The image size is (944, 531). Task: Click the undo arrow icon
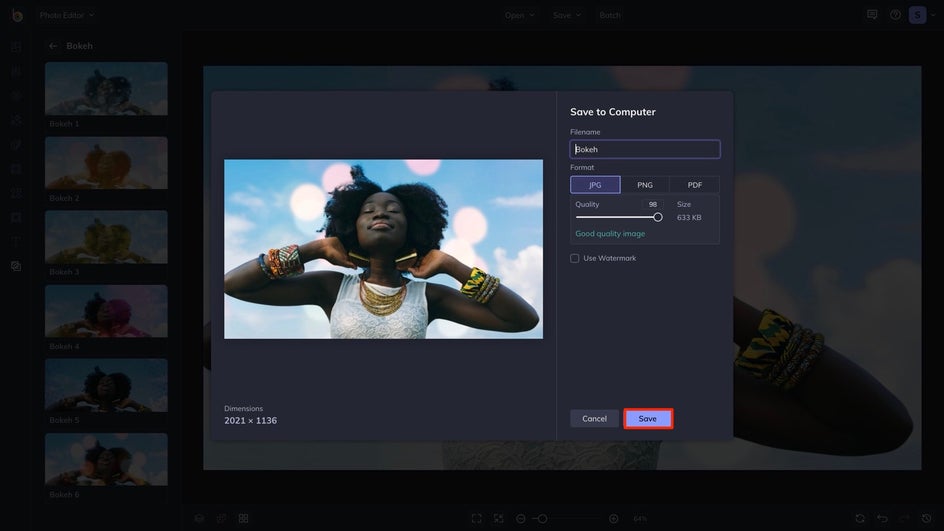point(882,518)
